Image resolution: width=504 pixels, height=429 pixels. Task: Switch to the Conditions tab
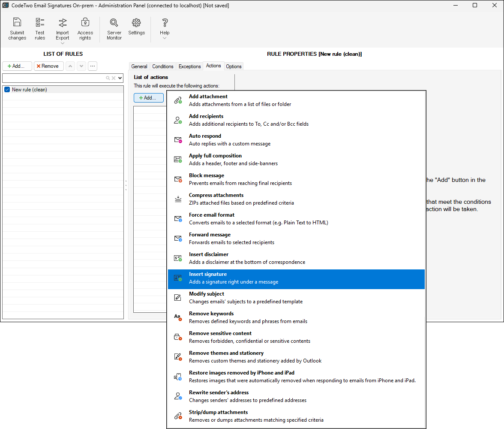(163, 66)
